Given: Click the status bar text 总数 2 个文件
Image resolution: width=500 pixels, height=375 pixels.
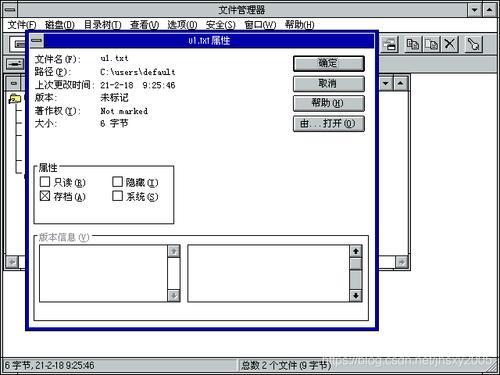Looking at the screenshot, I should tap(286, 365).
